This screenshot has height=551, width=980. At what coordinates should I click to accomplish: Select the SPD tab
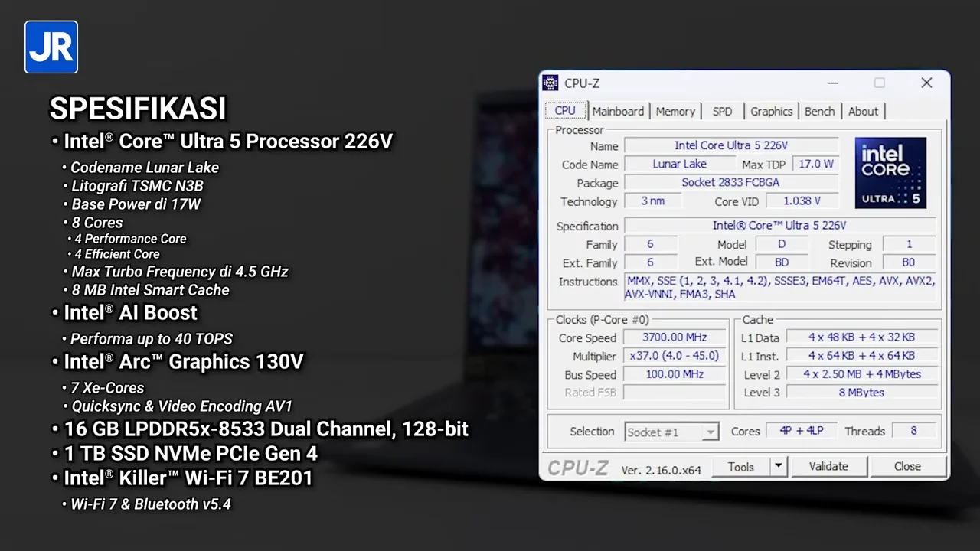pyautogui.click(x=722, y=111)
